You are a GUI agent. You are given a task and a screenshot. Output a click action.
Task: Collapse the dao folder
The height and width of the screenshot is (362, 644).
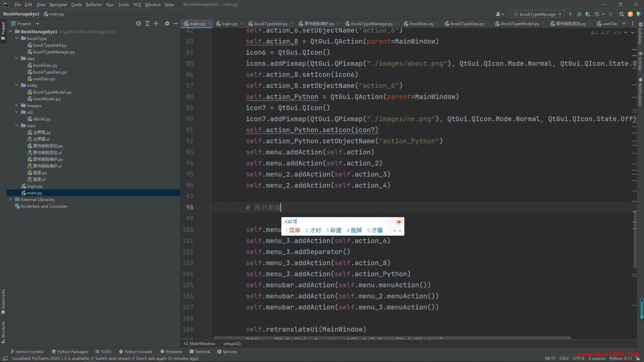coord(16,58)
